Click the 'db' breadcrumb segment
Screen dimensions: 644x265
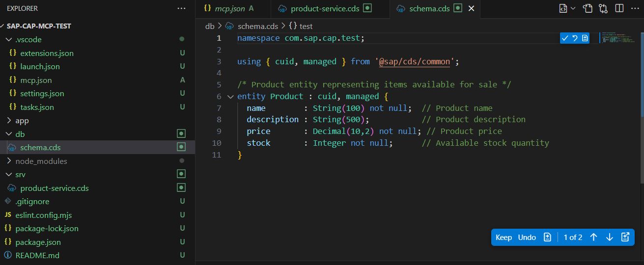tap(210, 26)
